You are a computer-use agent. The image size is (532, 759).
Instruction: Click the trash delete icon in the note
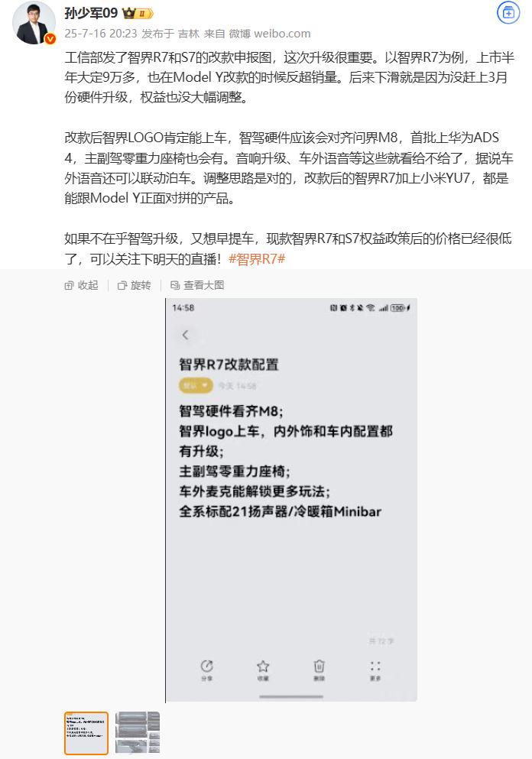[x=319, y=670]
